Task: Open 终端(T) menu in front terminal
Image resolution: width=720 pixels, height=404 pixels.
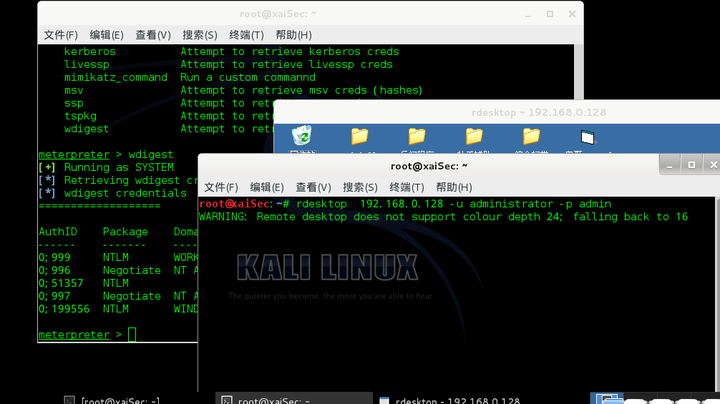Action: [x=406, y=187]
